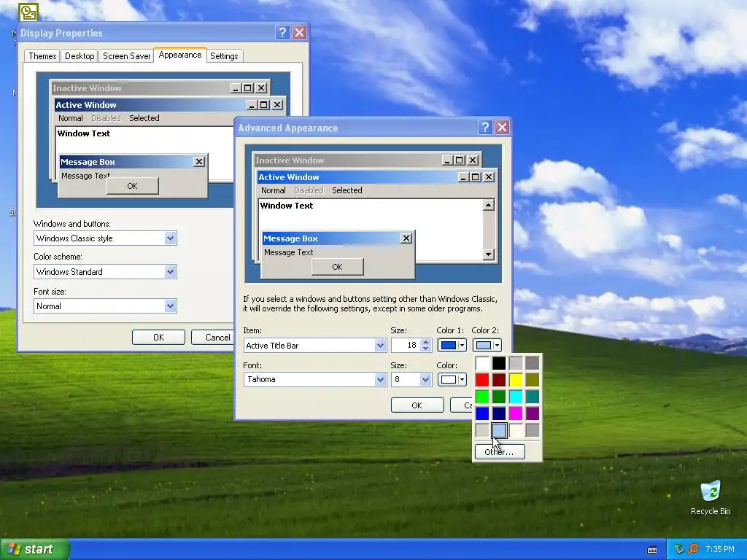Click OK in the Advanced Appearance dialog

417,405
